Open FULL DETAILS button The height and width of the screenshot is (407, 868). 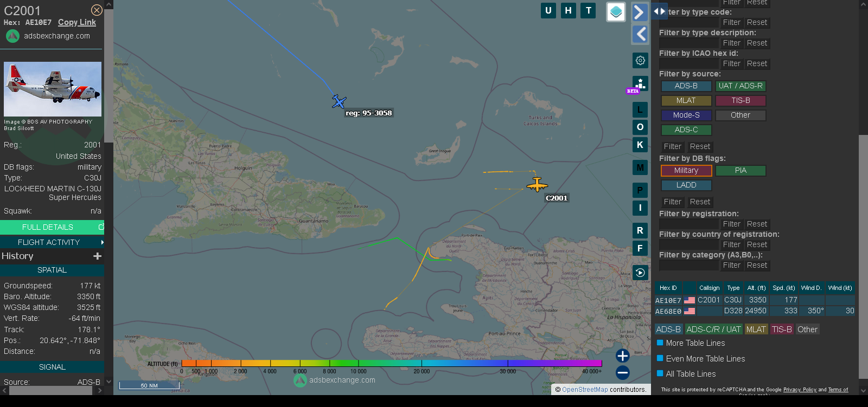coord(52,227)
